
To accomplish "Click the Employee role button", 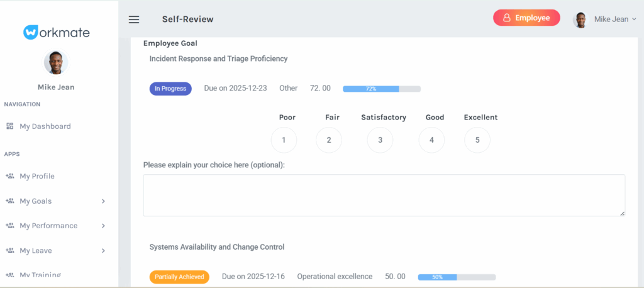I will pyautogui.click(x=526, y=18).
